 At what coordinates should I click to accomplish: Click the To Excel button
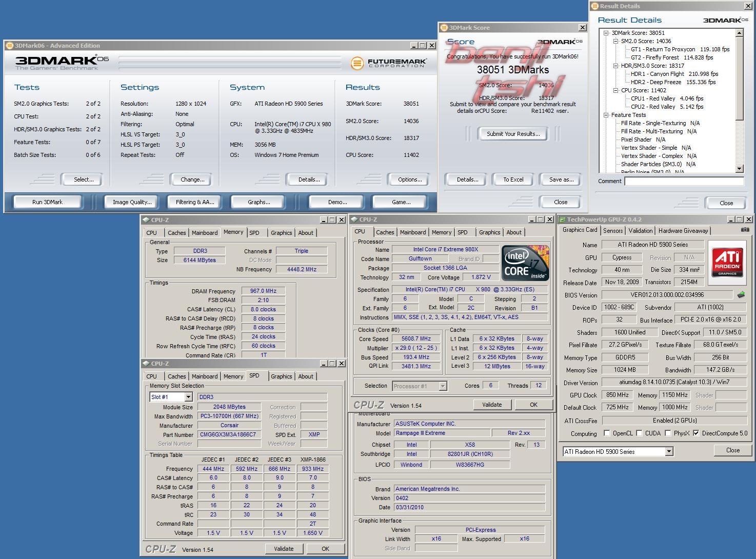point(513,179)
